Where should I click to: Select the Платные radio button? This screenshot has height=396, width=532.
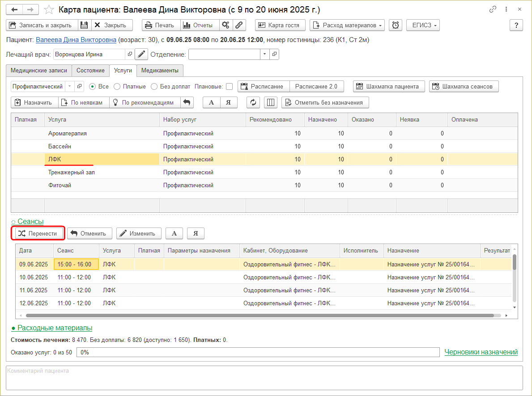[117, 87]
